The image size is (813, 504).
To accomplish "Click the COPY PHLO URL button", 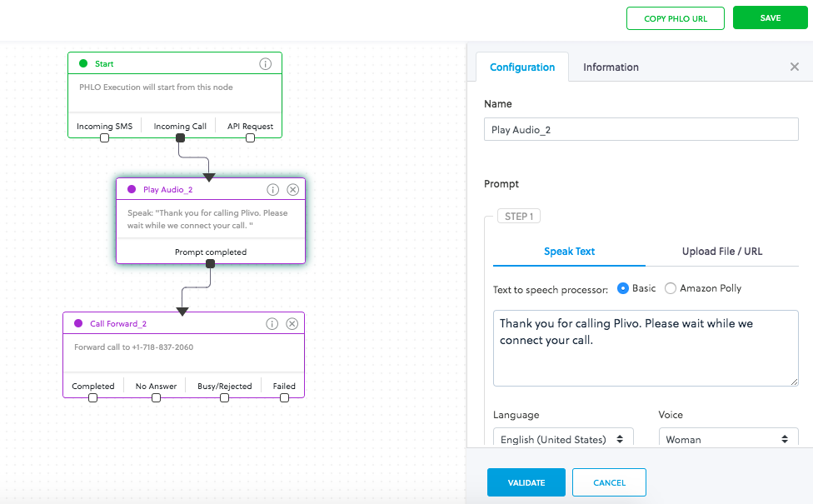I will click(676, 18).
